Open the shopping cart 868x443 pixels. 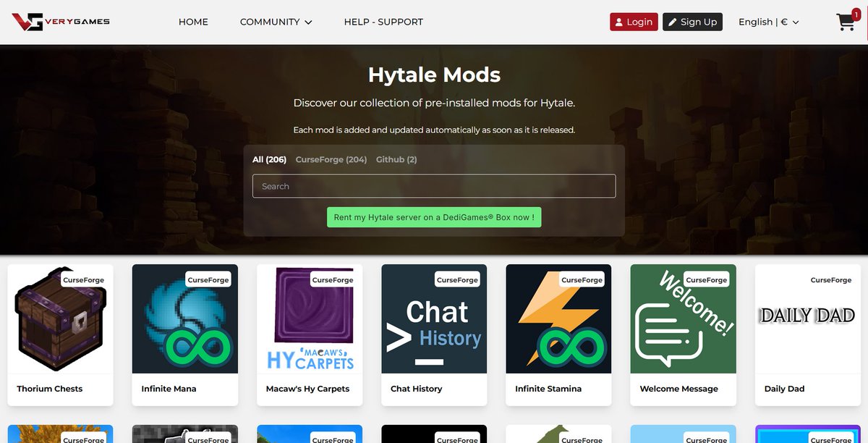pos(845,22)
